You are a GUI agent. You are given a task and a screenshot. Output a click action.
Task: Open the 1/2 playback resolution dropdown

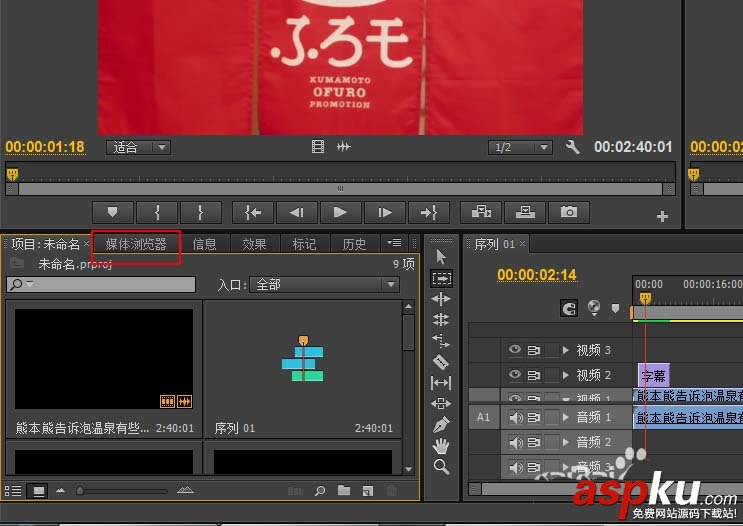520,147
